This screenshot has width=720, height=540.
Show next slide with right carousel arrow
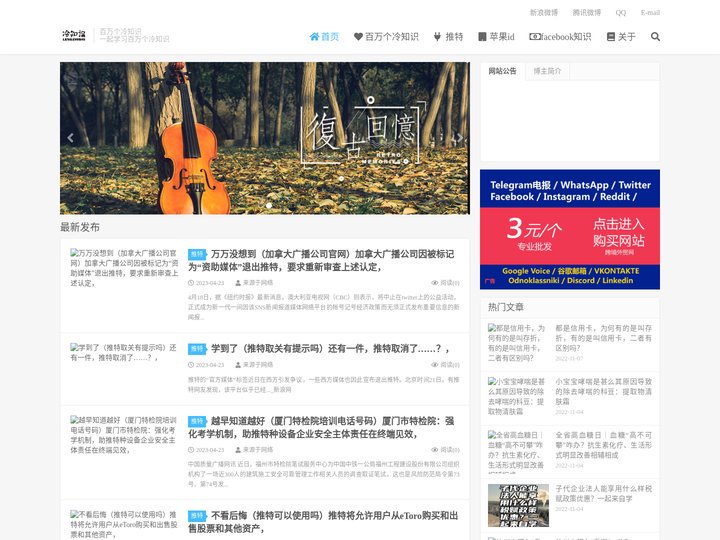point(460,138)
